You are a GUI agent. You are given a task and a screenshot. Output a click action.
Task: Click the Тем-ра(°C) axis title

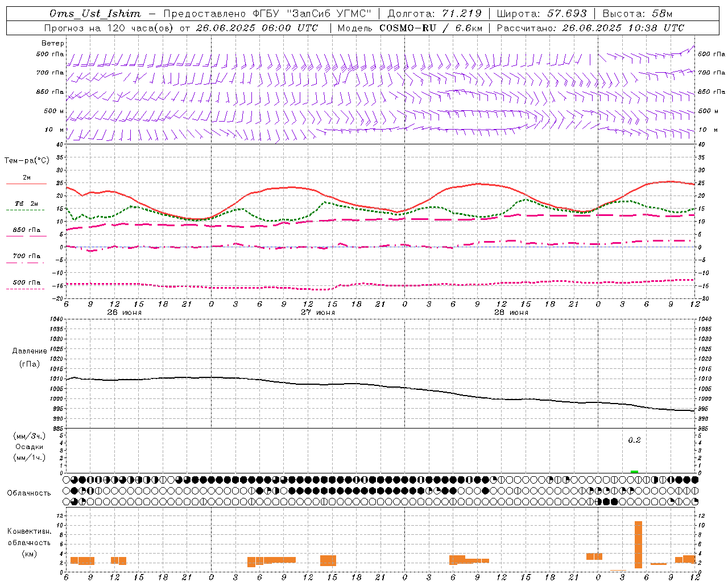tap(27, 161)
